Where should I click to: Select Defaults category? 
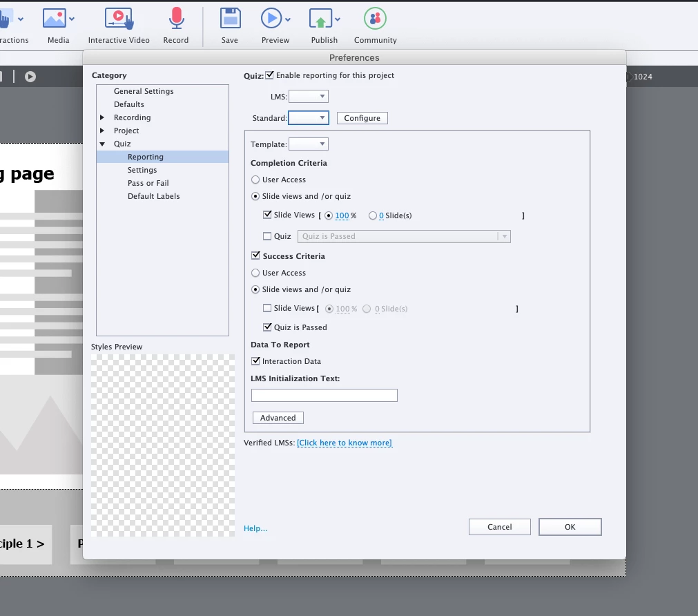[x=129, y=104]
